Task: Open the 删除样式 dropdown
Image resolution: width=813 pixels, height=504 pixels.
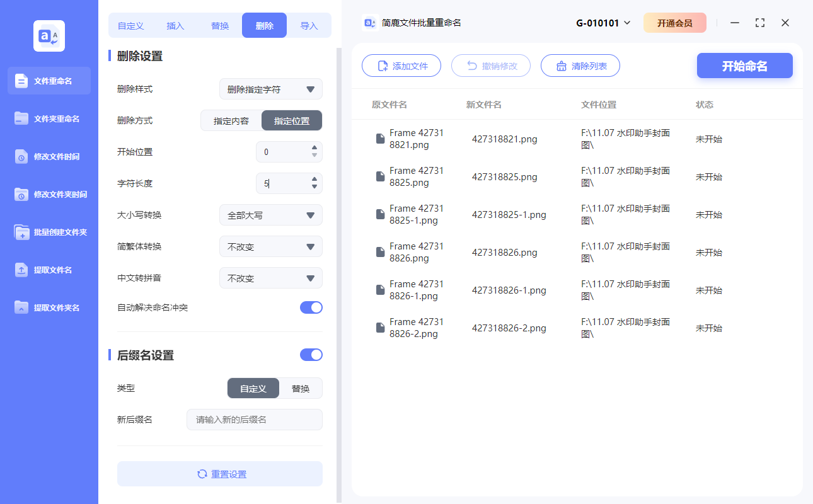Action: 270,89
